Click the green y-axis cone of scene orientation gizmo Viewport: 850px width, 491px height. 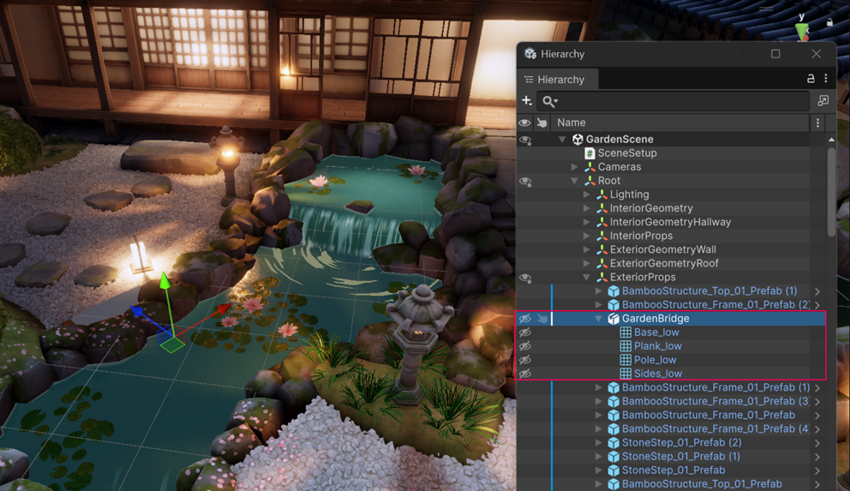click(801, 31)
